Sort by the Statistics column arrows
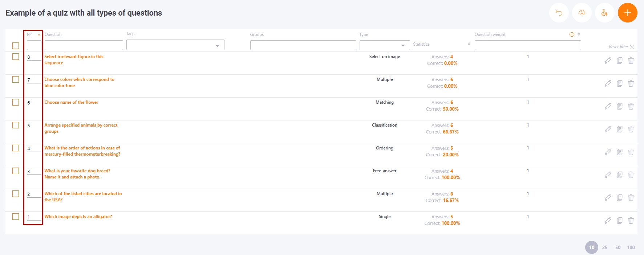Screen dimensions: 644x255 [x=469, y=44]
